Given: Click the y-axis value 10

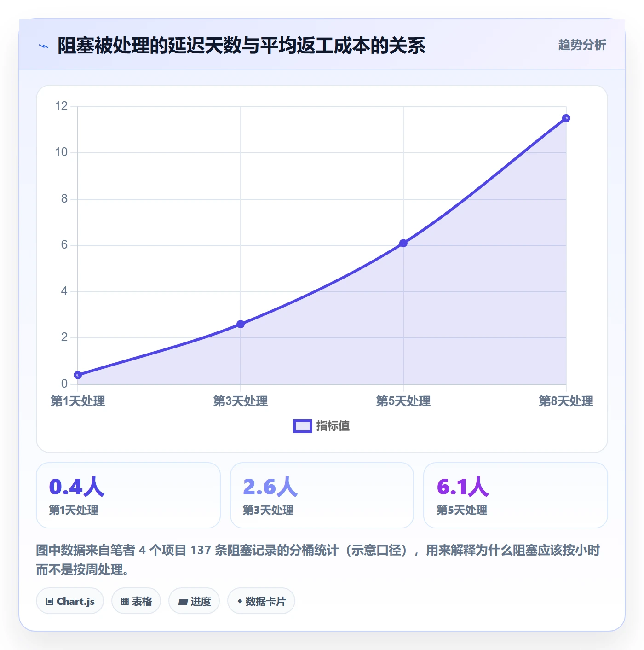Looking at the screenshot, I should pyautogui.click(x=61, y=152).
